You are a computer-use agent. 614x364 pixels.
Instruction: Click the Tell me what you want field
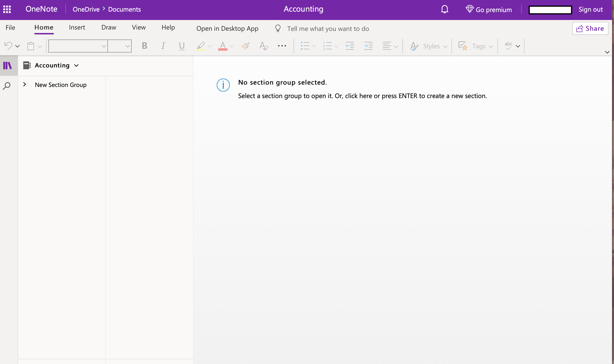tap(328, 28)
